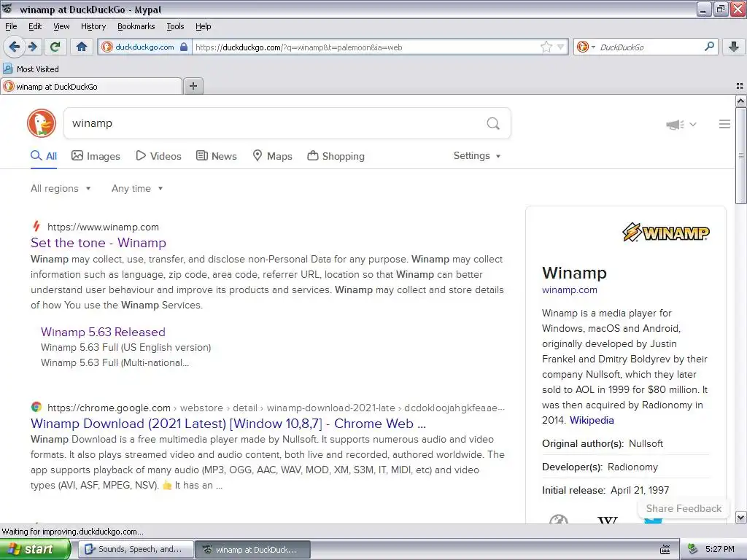
Task: Open winamp.com link in the info panel
Action: tap(569, 290)
